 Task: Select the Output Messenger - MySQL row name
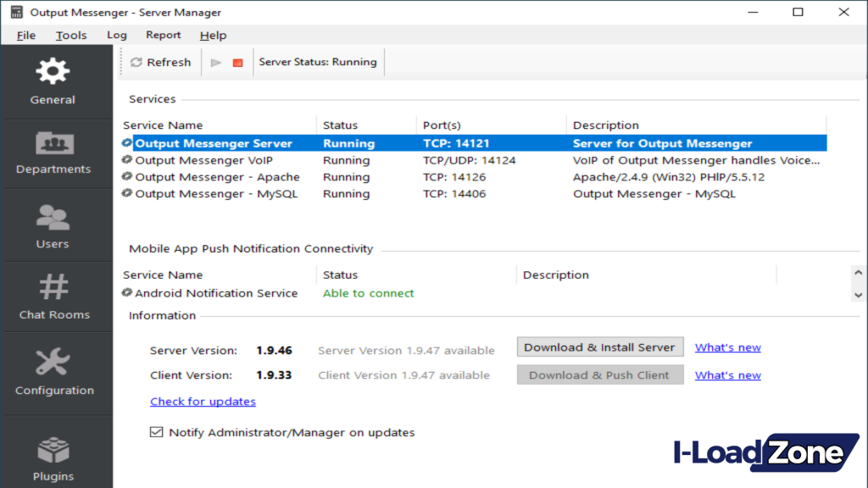point(216,194)
